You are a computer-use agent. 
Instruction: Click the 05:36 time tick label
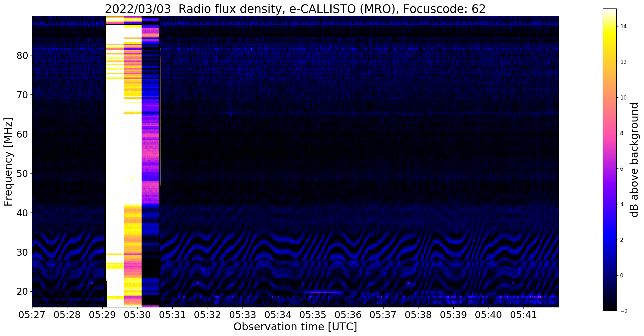[348, 315]
